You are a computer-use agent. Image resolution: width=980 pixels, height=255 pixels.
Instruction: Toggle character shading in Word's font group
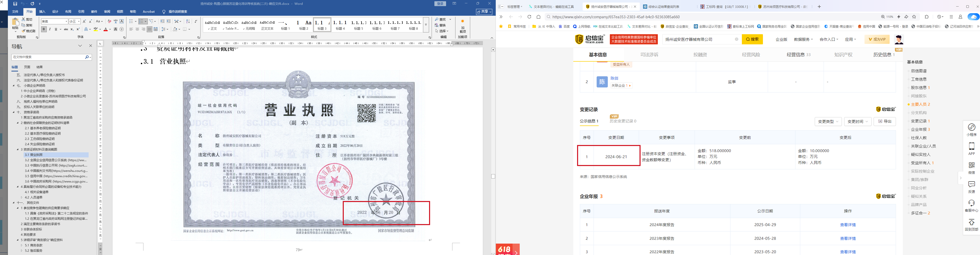point(116,29)
